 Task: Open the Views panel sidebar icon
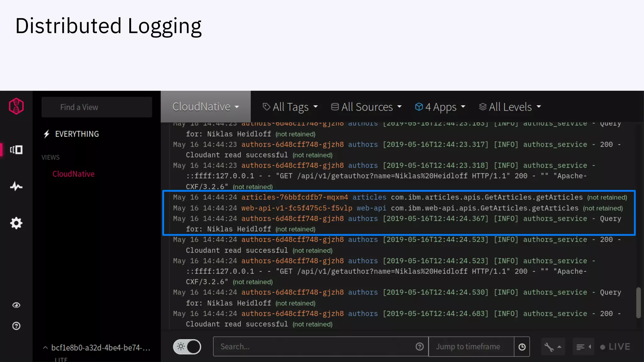(16, 150)
